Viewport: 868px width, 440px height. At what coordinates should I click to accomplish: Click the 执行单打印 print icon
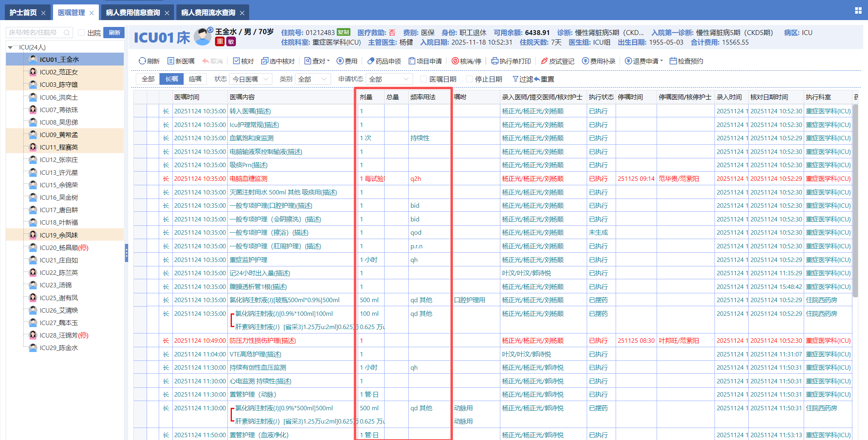(495, 61)
